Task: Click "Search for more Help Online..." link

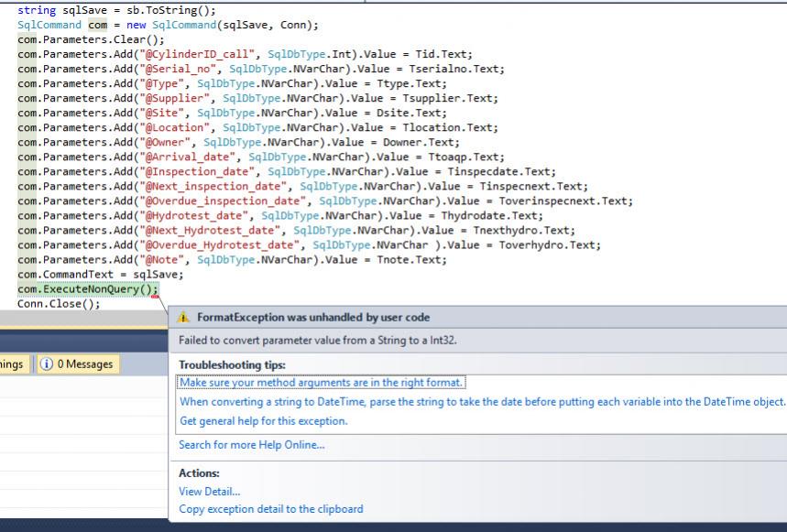Action: [252, 445]
